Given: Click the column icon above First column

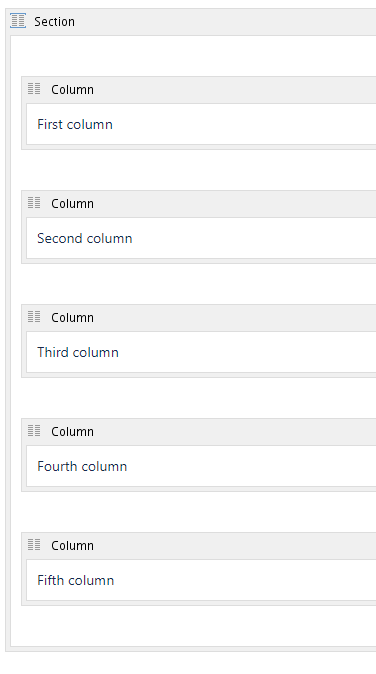Looking at the screenshot, I should pyautogui.click(x=34, y=89).
